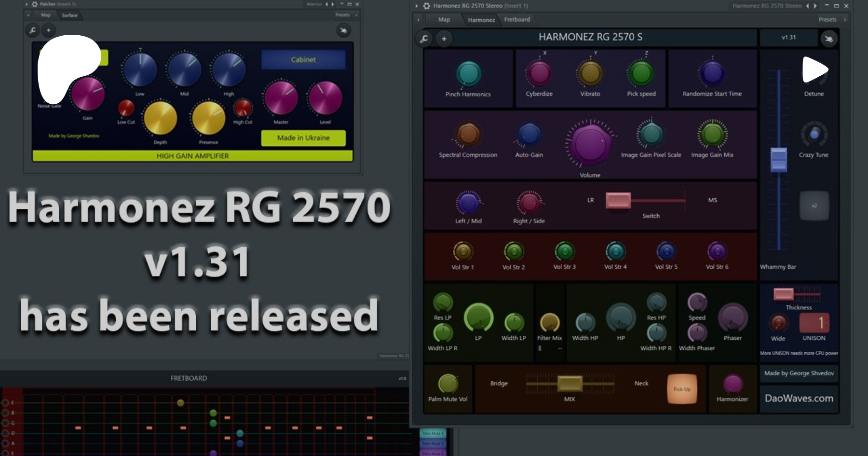
Task: Click the Filter Mix knob
Action: pyautogui.click(x=550, y=323)
